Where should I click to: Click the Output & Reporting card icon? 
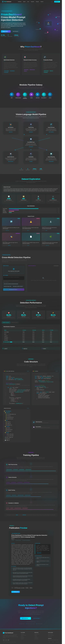(x=51, y=154)
